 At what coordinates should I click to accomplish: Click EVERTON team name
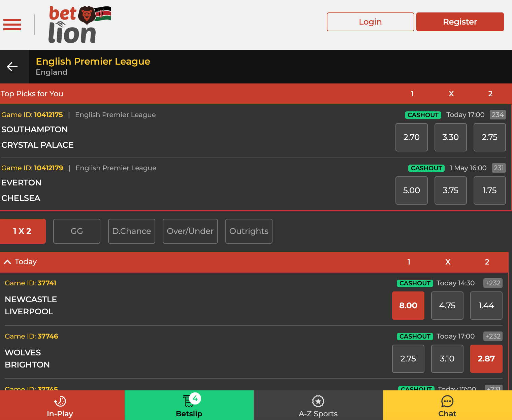(x=21, y=183)
